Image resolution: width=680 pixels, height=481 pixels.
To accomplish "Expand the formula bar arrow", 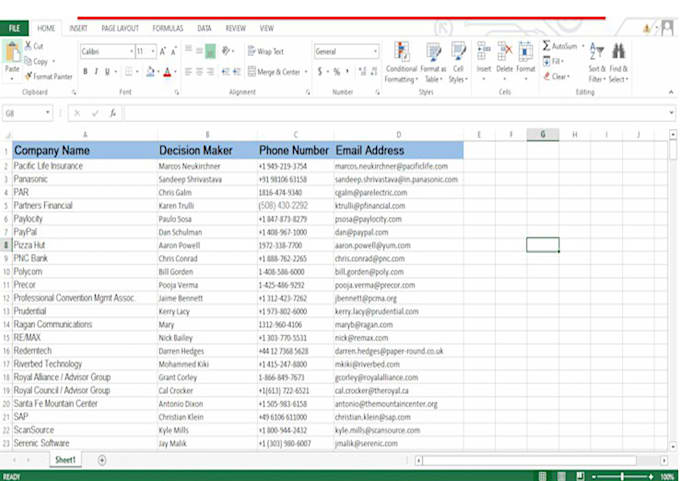I will 671,113.
